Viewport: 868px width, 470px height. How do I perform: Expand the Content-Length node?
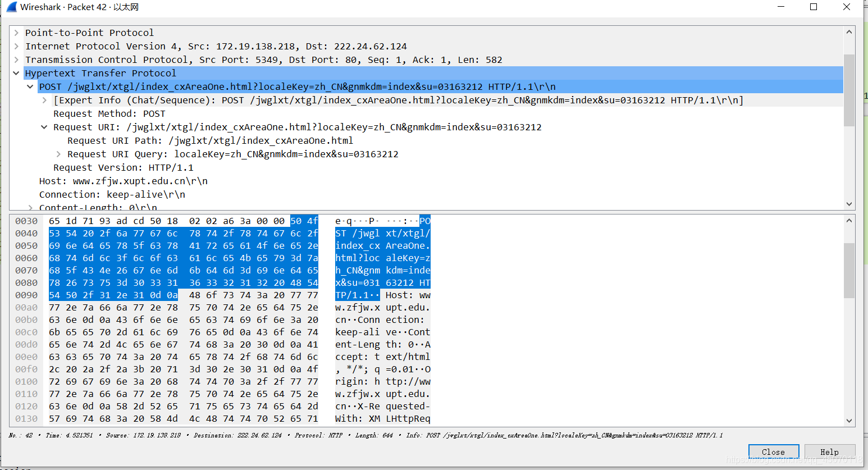pyautogui.click(x=30, y=207)
